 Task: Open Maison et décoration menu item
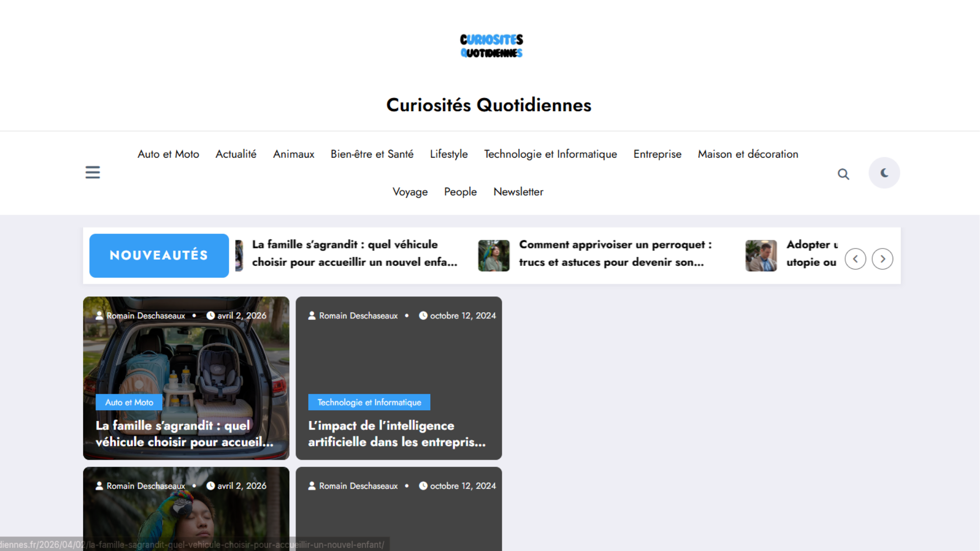coord(748,154)
